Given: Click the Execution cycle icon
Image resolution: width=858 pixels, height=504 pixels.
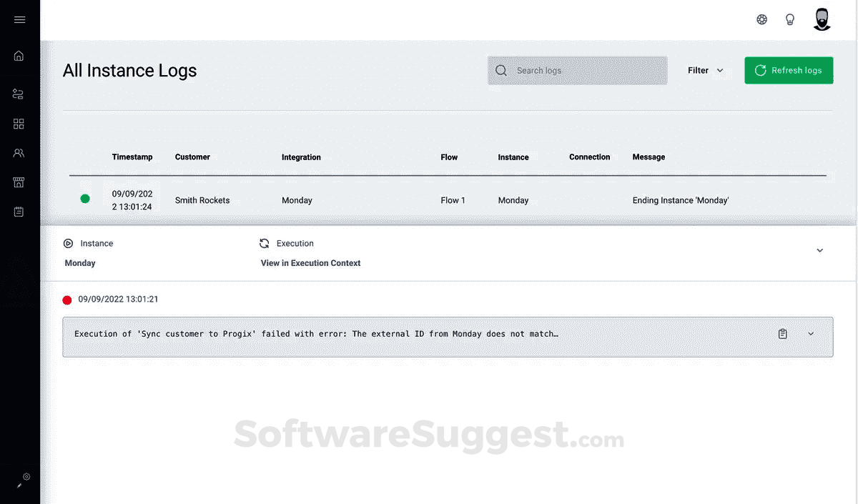Looking at the screenshot, I should pos(265,243).
